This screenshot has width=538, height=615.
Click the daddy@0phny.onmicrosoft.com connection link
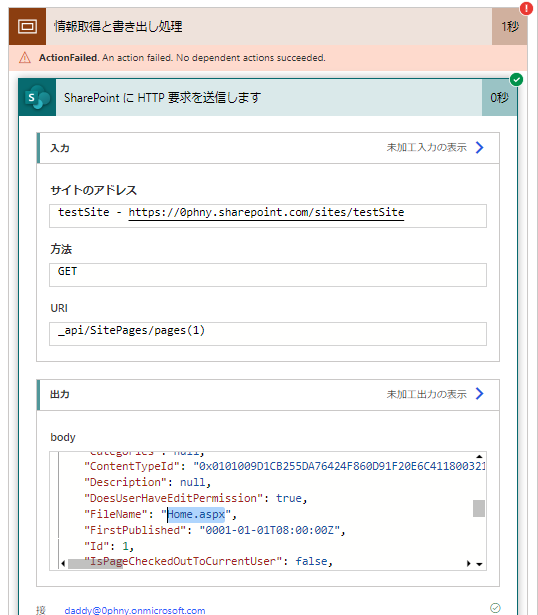click(134, 610)
